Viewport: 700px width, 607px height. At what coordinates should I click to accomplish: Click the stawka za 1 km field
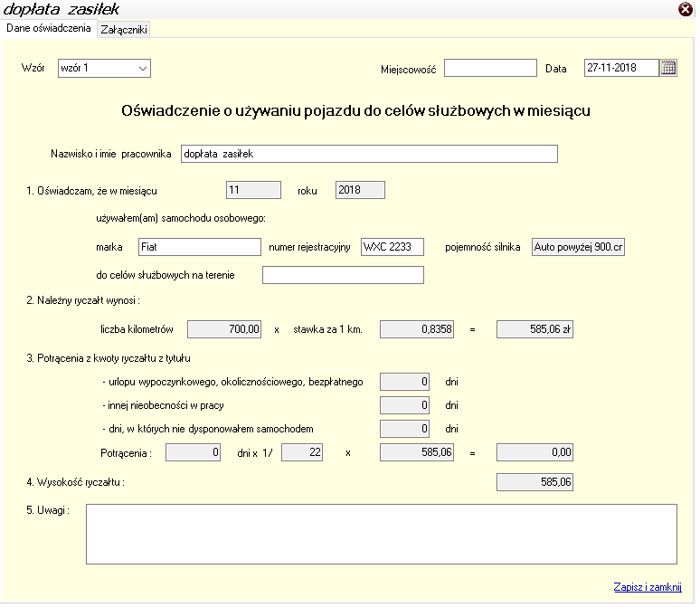pyautogui.click(x=417, y=329)
